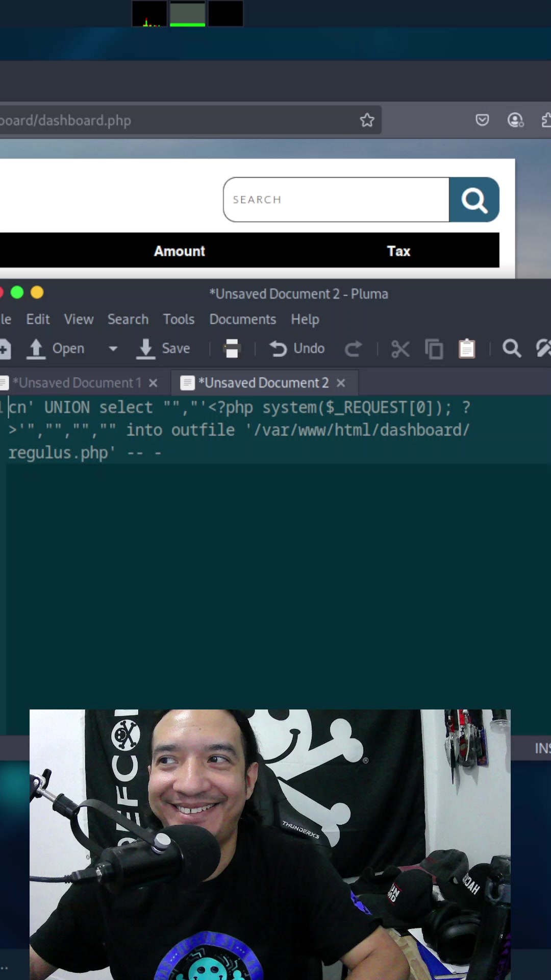Click the Tax column header
This screenshot has height=980, width=551.
(398, 251)
